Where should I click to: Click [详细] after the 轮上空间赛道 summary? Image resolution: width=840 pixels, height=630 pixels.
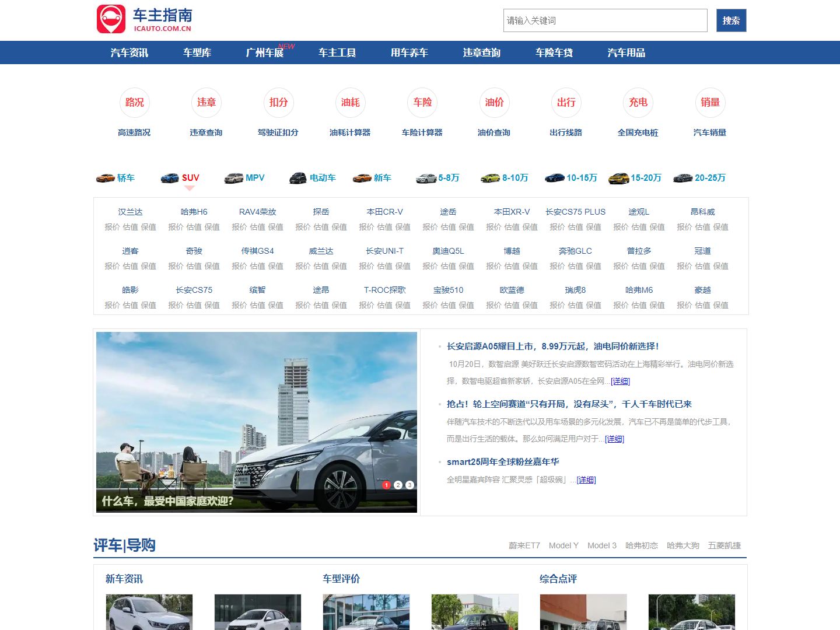(x=614, y=439)
